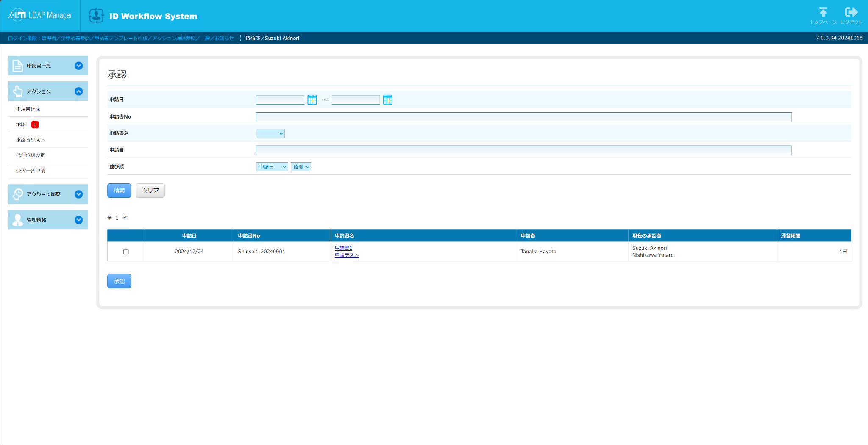
Task: Click the 現在の承認者 column header
Action: point(702,236)
